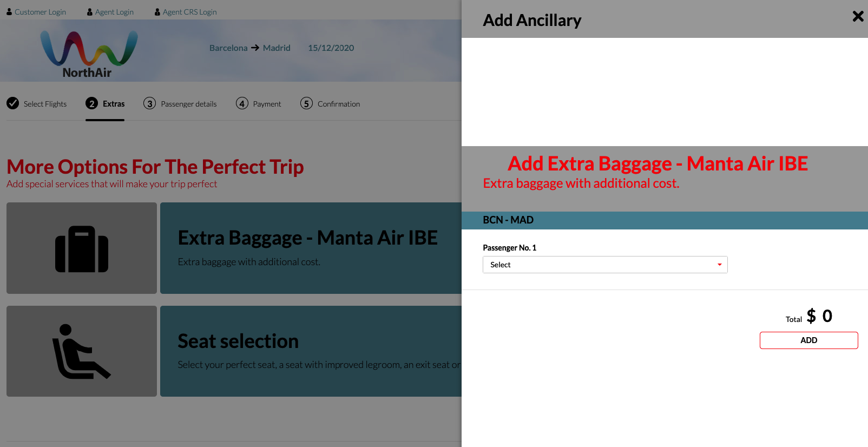The width and height of the screenshot is (868, 447).
Task: Click the Customer Login person icon
Action: tap(9, 12)
